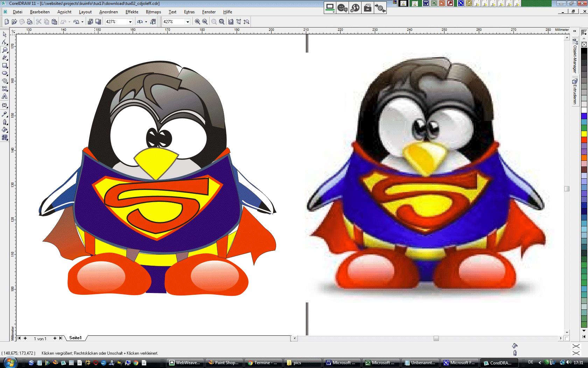Image resolution: width=588 pixels, height=368 pixels.
Task: Zoom to page height
Action: 246,22
